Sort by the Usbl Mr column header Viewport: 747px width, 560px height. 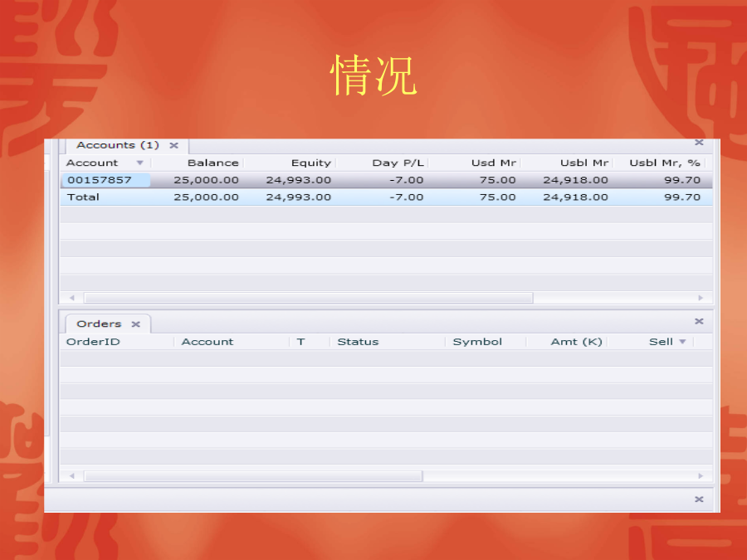pos(584,163)
